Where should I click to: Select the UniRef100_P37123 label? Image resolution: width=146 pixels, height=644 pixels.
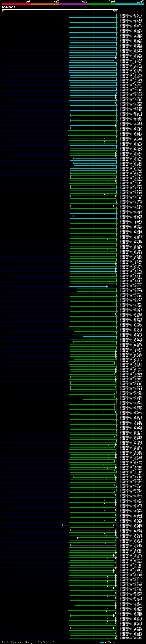[x=131, y=379]
